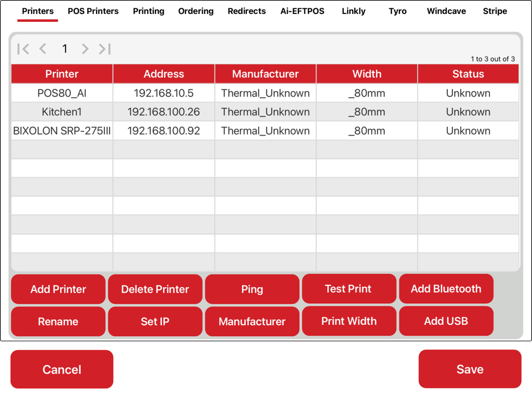The width and height of the screenshot is (532, 399).
Task: Run a Test Print
Action: tap(349, 289)
